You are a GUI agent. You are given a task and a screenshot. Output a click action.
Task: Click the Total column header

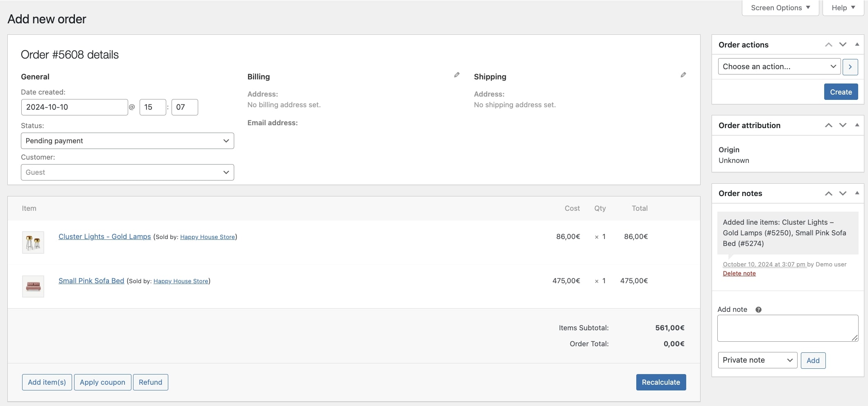tap(640, 208)
